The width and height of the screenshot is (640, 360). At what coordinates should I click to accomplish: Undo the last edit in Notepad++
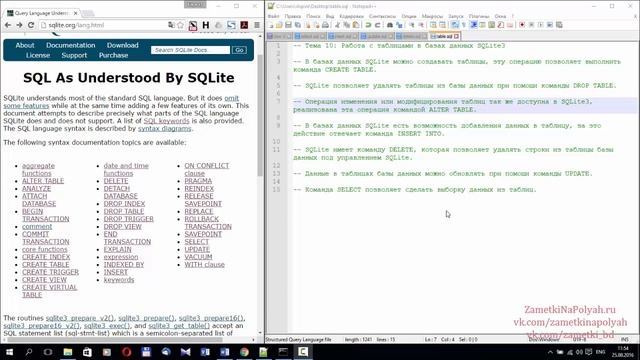(x=368, y=25)
